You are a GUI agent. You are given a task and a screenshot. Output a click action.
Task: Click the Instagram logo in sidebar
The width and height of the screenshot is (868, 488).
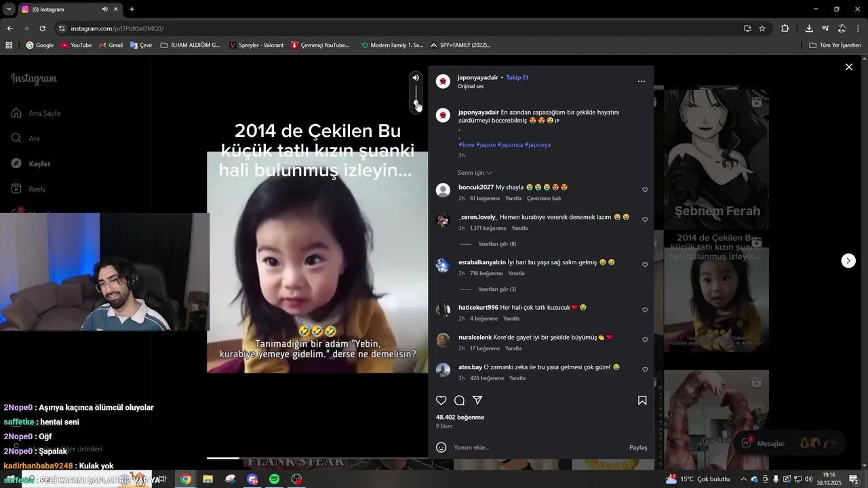[34, 79]
